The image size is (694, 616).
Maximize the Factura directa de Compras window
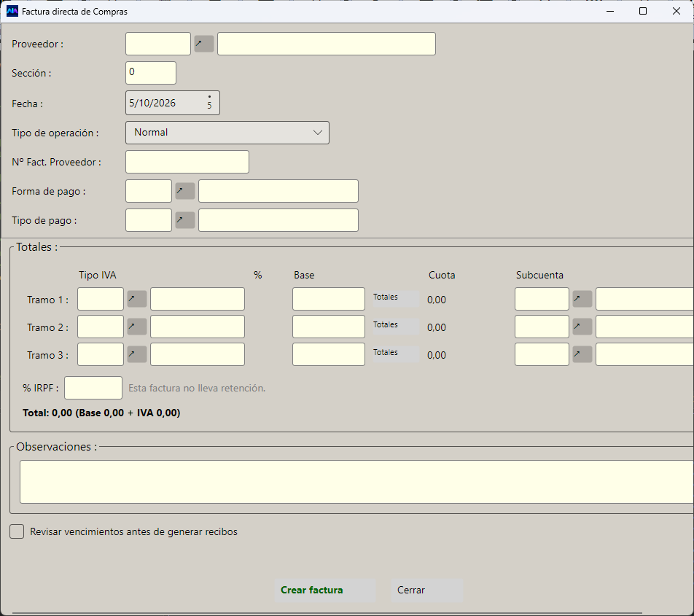pyautogui.click(x=643, y=11)
